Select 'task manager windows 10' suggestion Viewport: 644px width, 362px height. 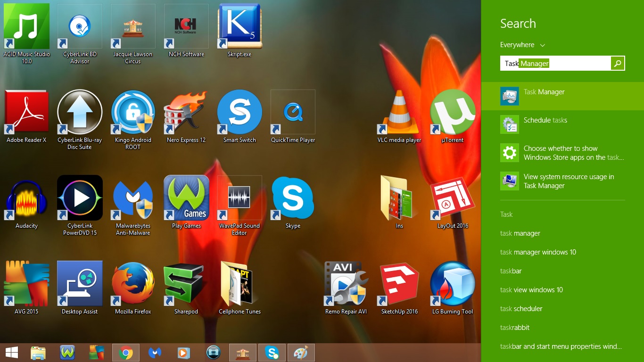coord(538,252)
